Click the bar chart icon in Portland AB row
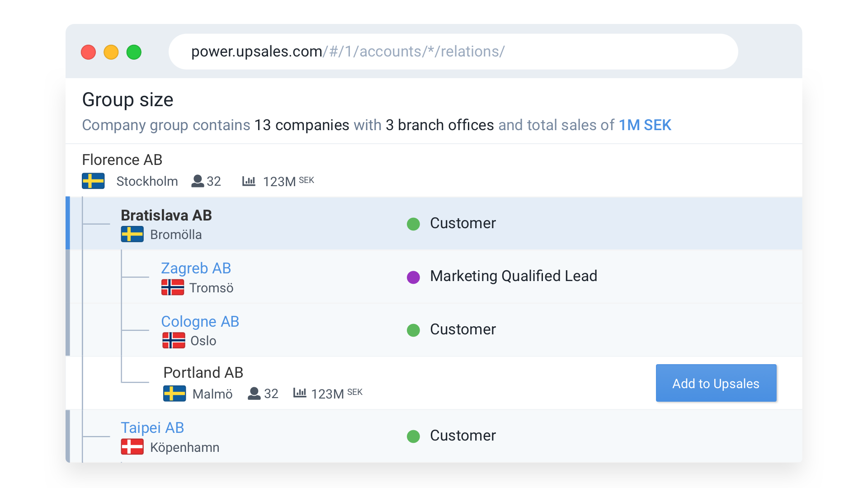 click(300, 393)
